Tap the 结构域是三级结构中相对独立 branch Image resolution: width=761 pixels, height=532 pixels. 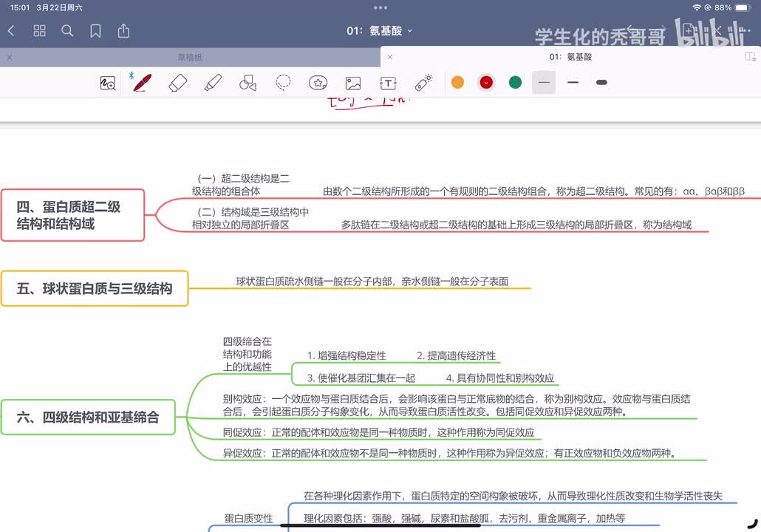coord(250,219)
